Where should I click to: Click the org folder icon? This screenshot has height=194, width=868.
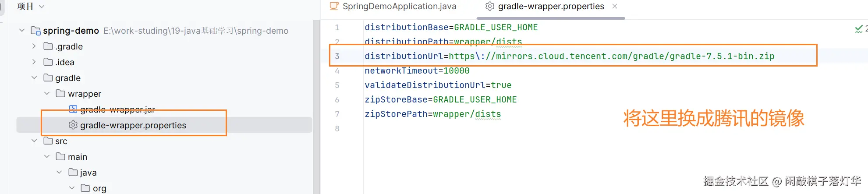click(x=86, y=188)
